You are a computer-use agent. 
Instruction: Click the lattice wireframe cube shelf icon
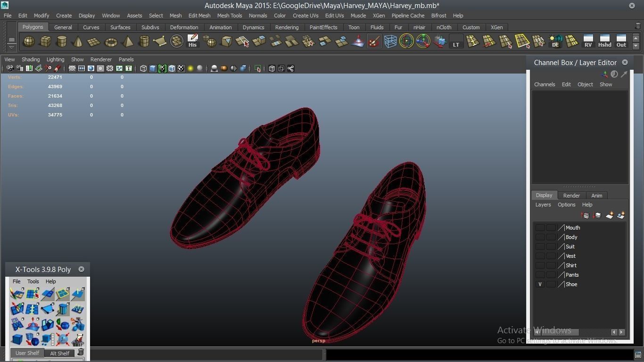390,41
